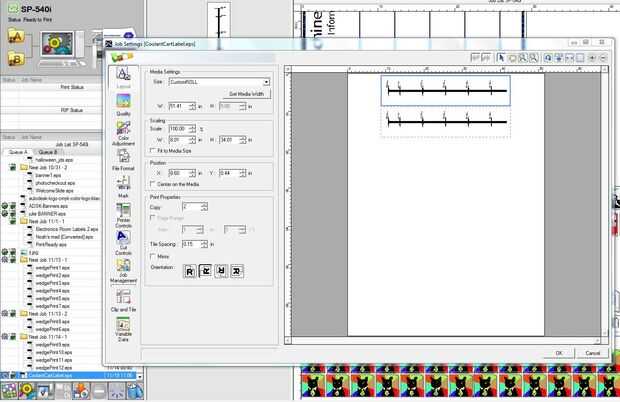Select highlighted CoolantCartLabel.eps job row
The height and width of the screenshot is (402, 620).
pos(68,375)
